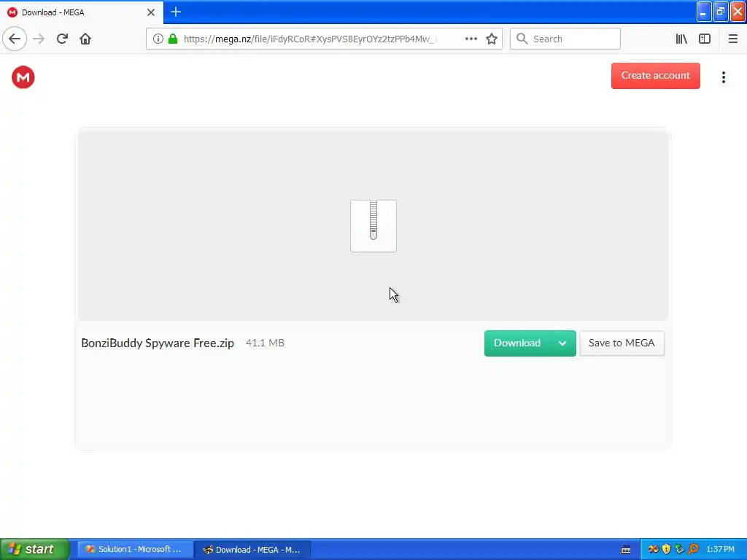Click the keyboard icon in taskbar
This screenshot has width=747, height=560.
point(626,550)
